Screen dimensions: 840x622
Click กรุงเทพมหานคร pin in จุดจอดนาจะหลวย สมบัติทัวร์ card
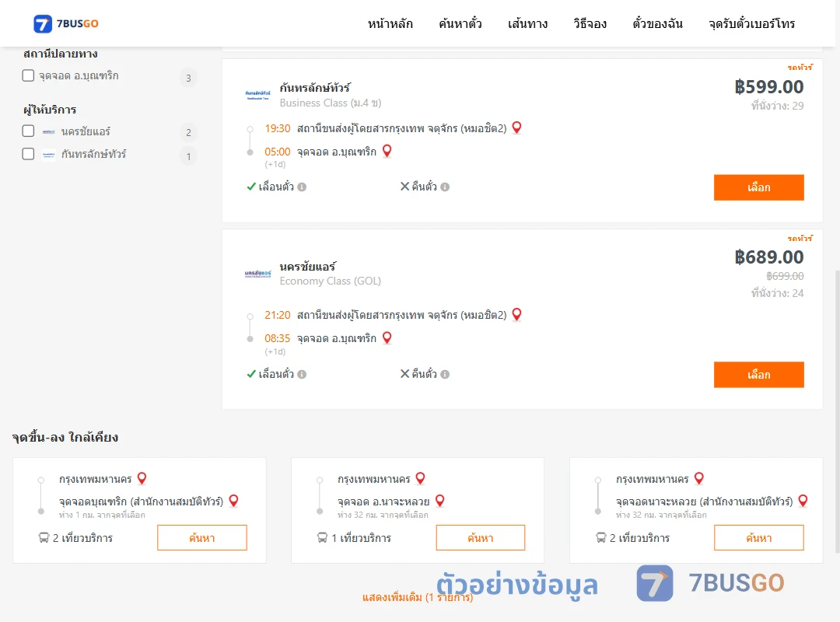(699, 478)
